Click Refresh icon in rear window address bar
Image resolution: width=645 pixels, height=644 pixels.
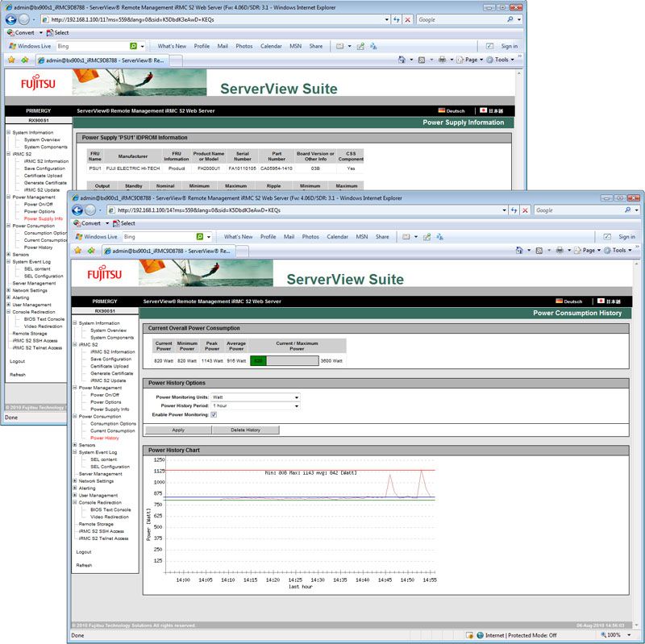(396, 19)
